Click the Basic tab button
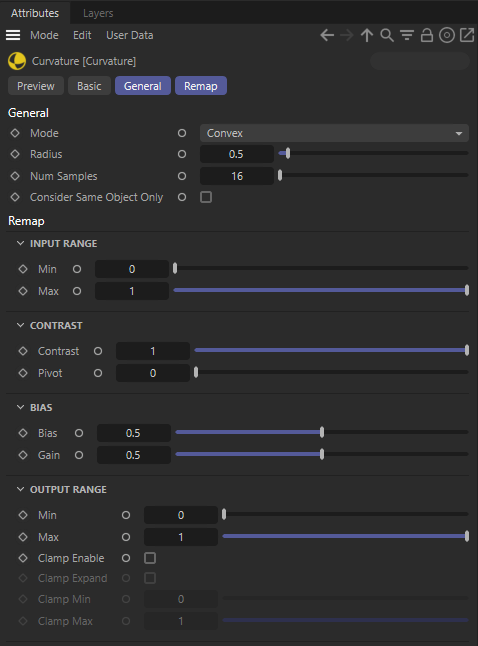Screen dimensions: 478x646 [89, 86]
